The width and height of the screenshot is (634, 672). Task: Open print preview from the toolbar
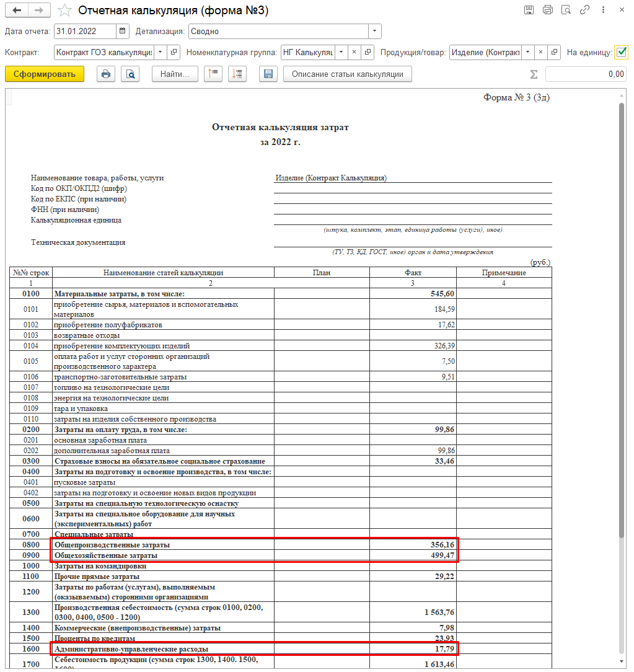pyautogui.click(x=130, y=74)
